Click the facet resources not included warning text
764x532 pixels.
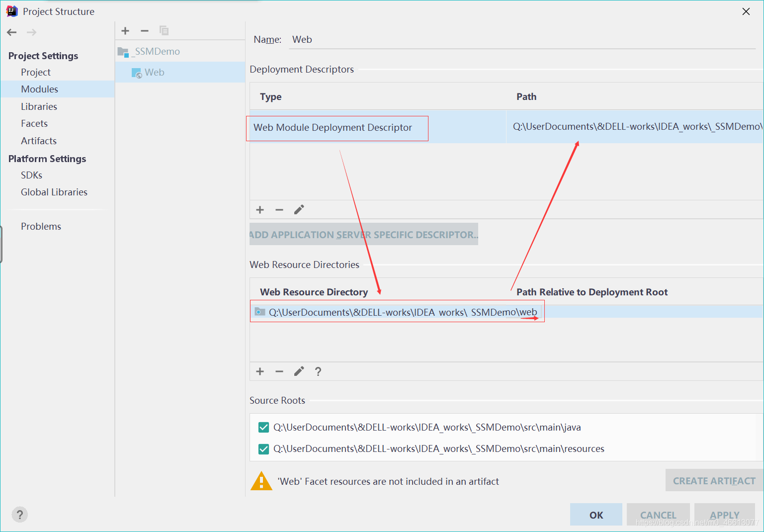pos(388,481)
